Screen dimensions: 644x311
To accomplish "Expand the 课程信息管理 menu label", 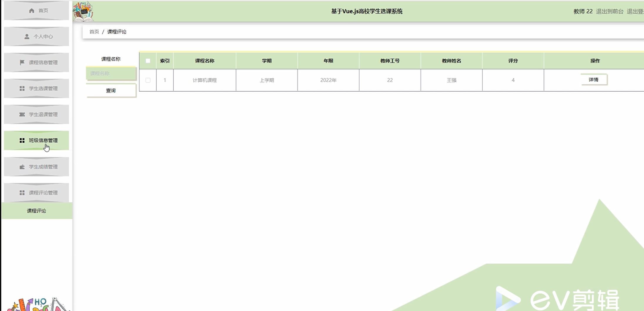I will [43, 62].
